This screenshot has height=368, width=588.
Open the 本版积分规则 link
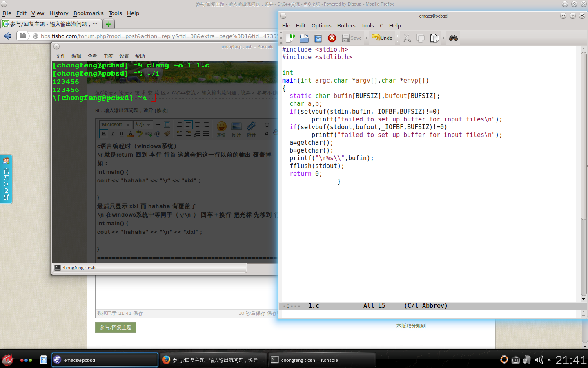[411, 326]
